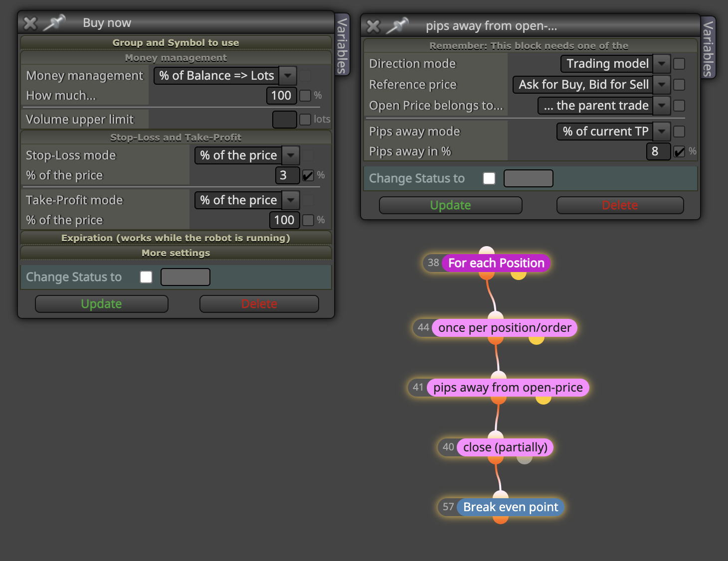
Task: Click the orange output connector of Break even point
Action: (x=501, y=519)
